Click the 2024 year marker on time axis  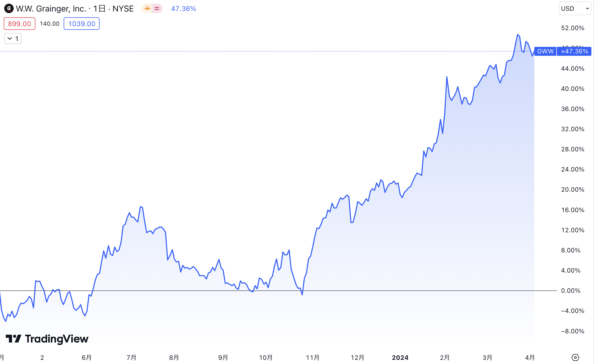pyautogui.click(x=400, y=357)
